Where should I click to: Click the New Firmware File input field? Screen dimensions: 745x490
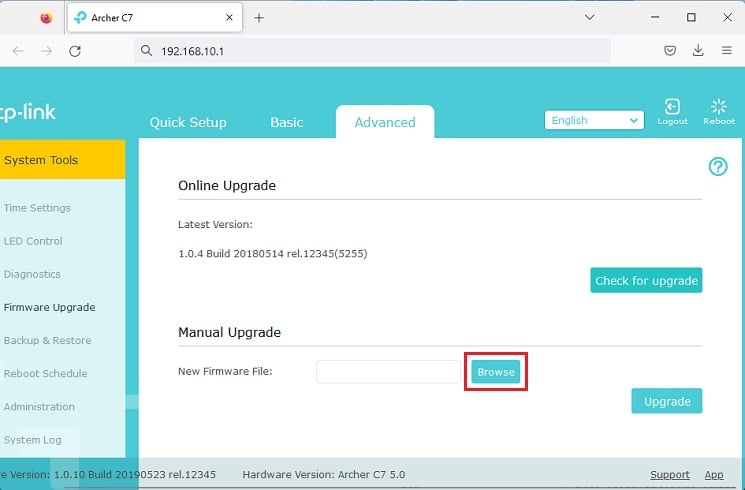pos(388,372)
